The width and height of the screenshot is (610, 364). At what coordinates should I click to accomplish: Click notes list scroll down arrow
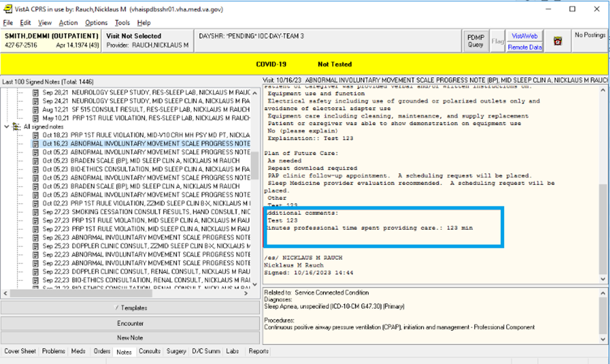255,285
